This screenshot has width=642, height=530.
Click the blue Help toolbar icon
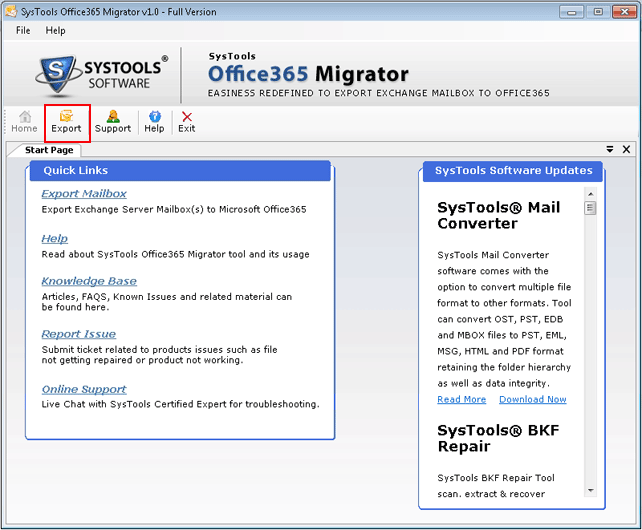tap(154, 122)
